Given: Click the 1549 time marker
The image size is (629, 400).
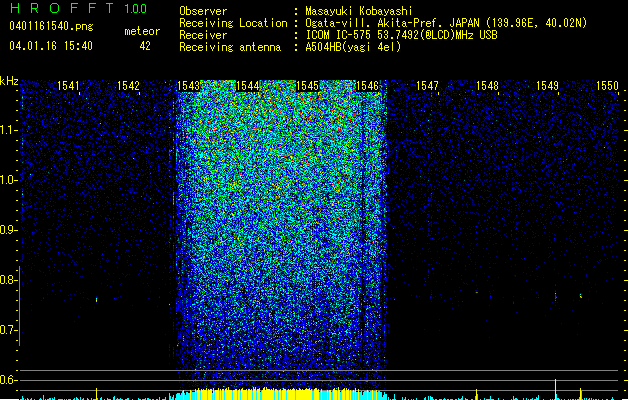Looking at the screenshot, I should tap(547, 85).
